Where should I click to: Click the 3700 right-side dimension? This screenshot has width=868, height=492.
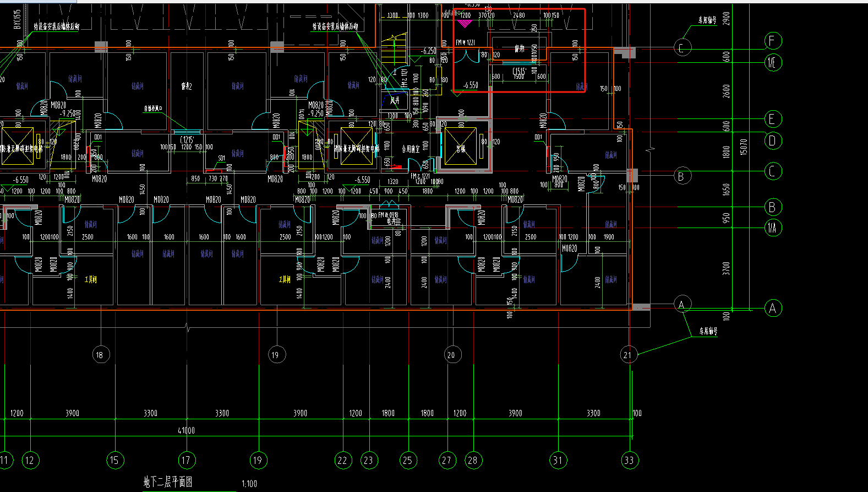pos(727,268)
